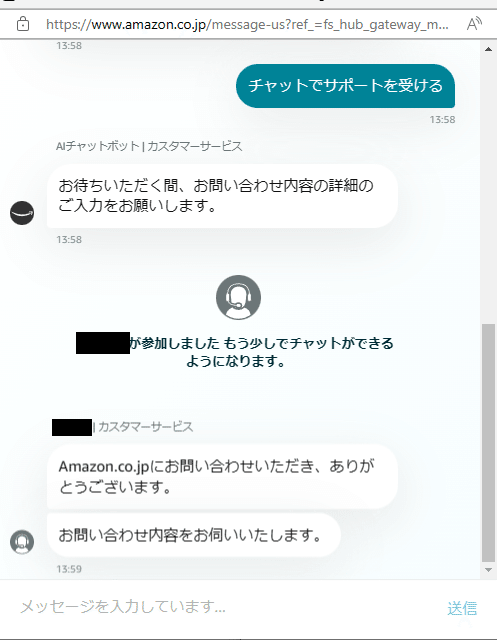The width and height of the screenshot is (497, 640).
Task: Click the large headset agent icon
Action: pos(238,297)
